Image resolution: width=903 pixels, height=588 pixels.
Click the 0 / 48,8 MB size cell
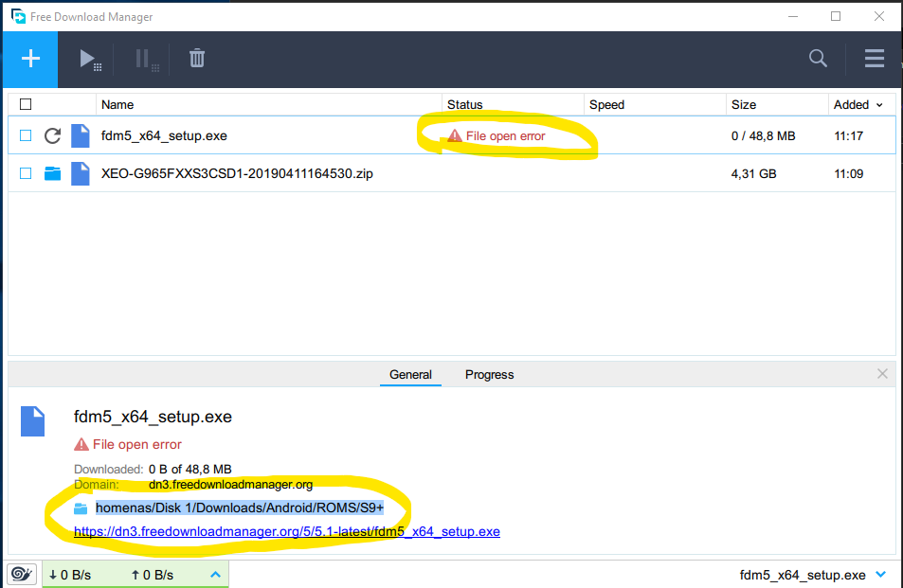pos(763,135)
